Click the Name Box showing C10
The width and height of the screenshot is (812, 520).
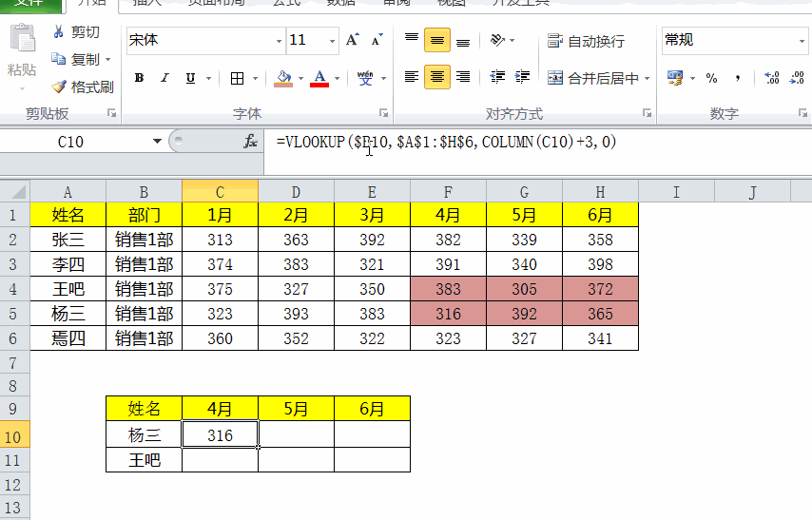pos(70,142)
